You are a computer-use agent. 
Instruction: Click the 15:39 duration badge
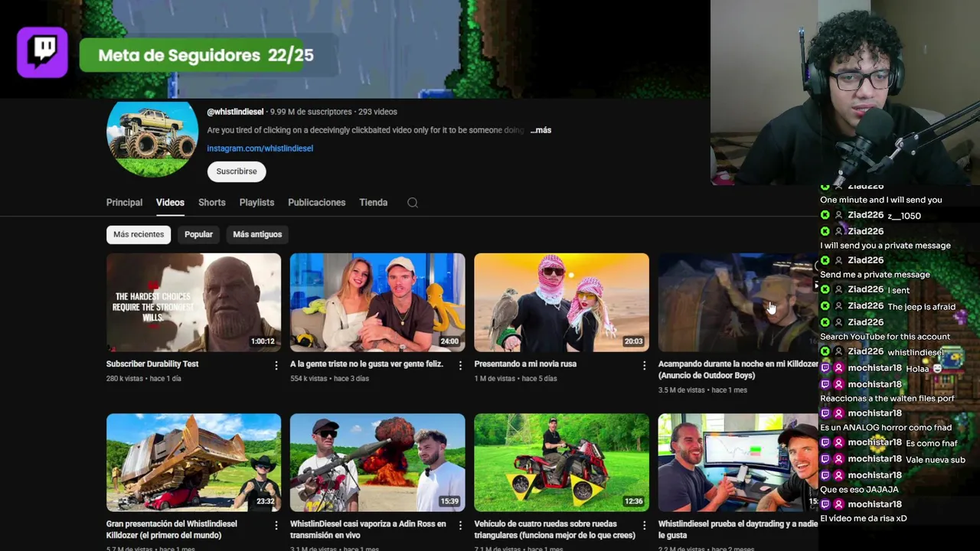tap(449, 502)
